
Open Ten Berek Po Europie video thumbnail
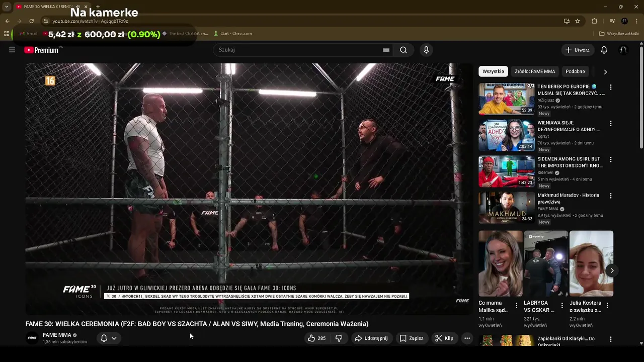pyautogui.click(x=507, y=99)
